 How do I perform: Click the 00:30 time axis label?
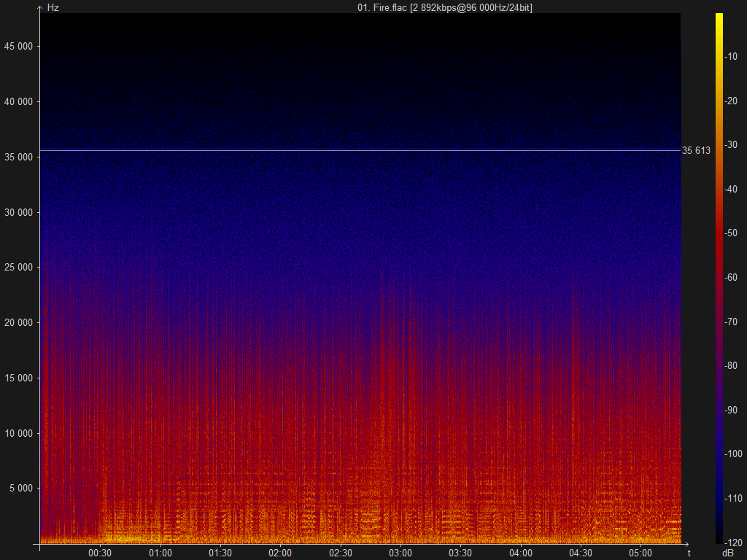(100, 553)
